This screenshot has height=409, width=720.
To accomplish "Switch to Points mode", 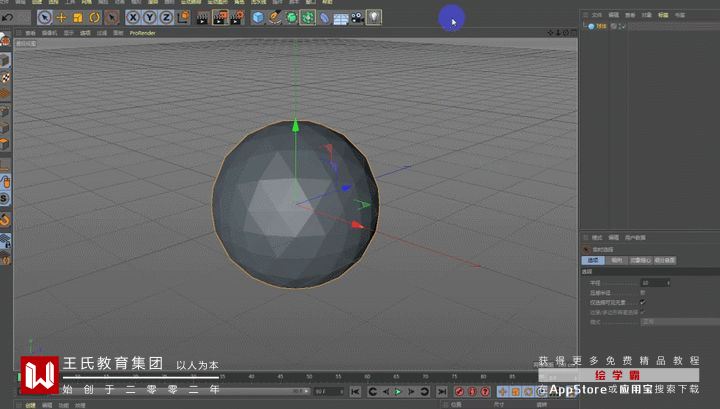I will (5, 112).
